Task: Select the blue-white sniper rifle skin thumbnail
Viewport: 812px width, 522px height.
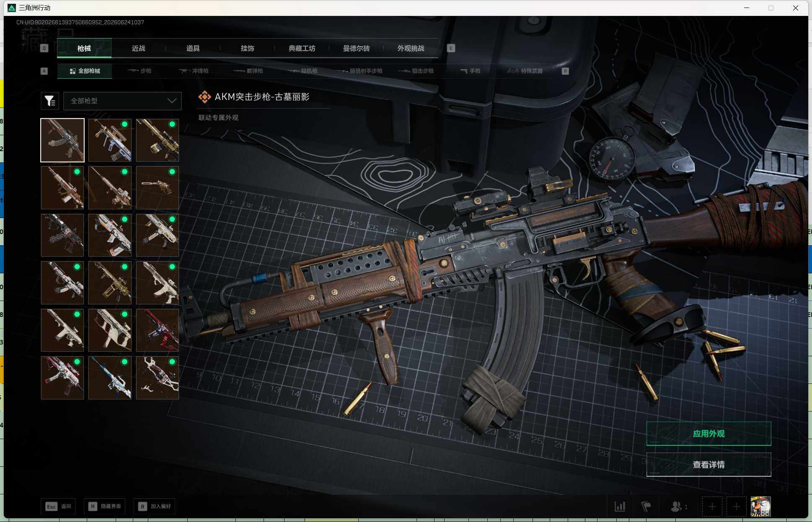Action: click(110, 378)
